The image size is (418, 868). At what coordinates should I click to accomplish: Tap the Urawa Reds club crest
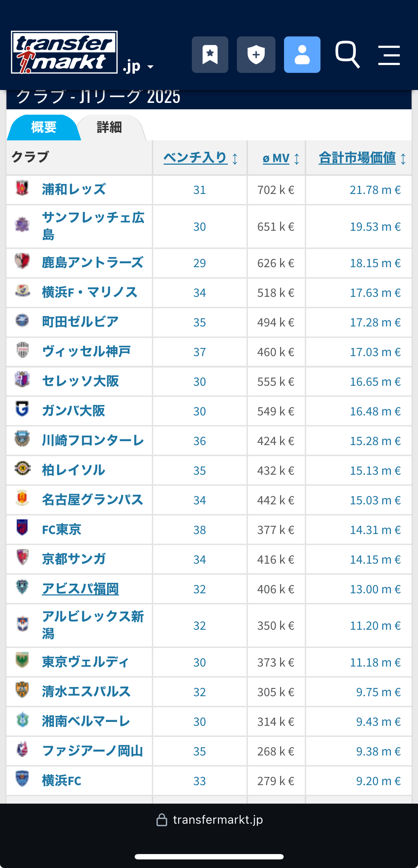22,188
